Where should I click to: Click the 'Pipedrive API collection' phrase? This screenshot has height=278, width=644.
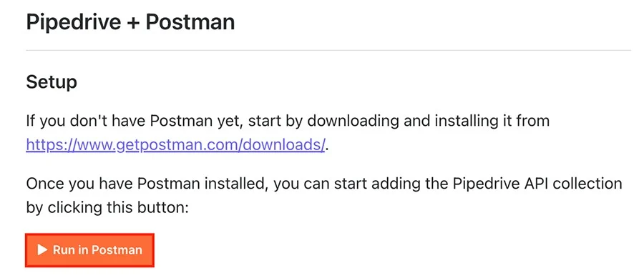pos(537,184)
